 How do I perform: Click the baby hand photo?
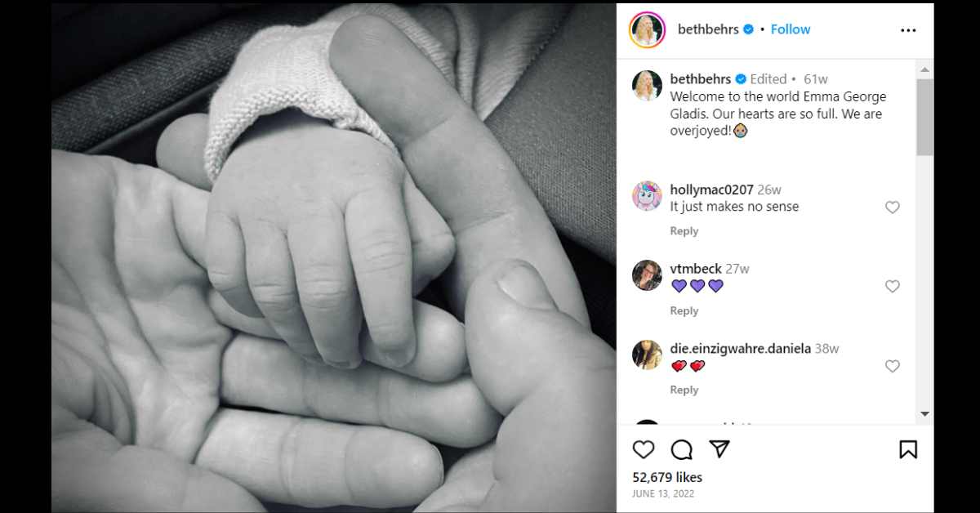coord(333,256)
